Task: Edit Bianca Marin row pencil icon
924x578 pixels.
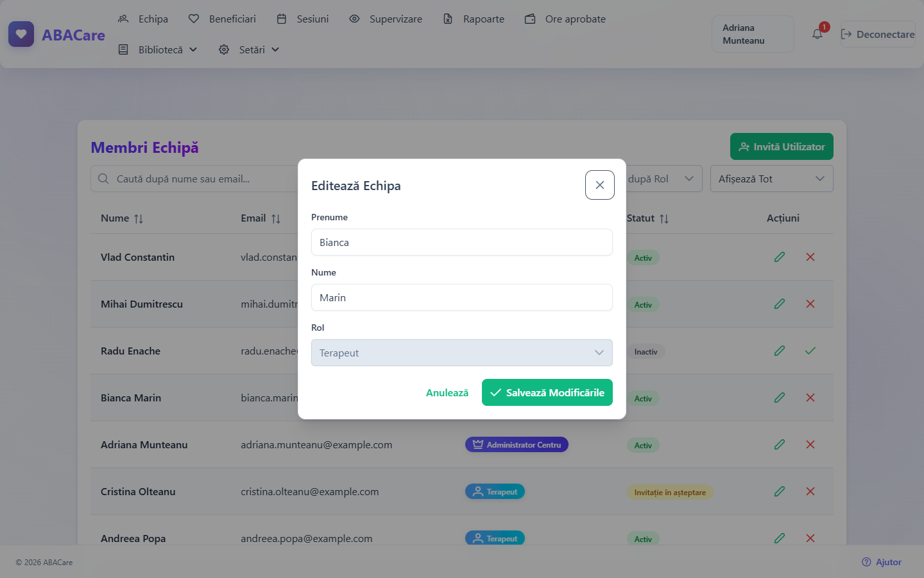Action: (780, 398)
